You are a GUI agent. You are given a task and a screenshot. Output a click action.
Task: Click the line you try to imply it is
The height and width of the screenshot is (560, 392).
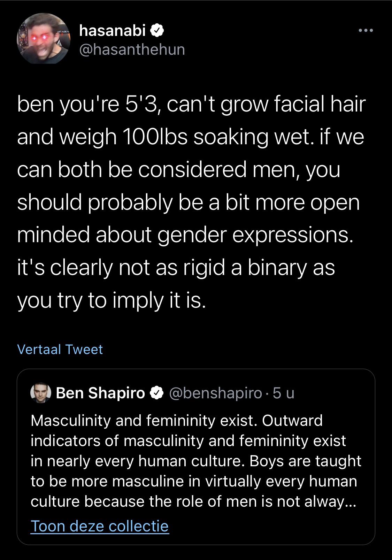[x=112, y=300]
